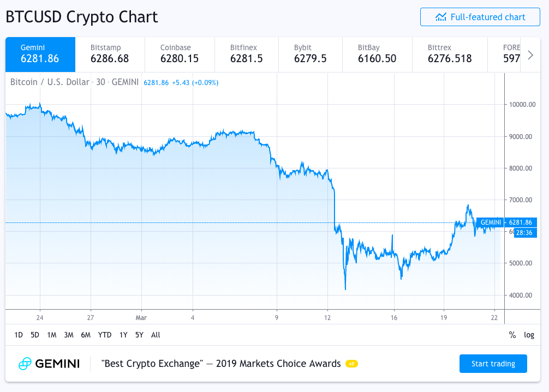Choose the YTD time range

tap(105, 335)
